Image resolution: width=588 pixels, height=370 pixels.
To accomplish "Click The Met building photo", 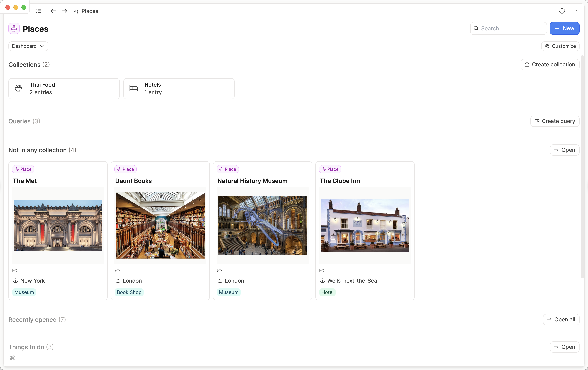I will click(x=58, y=225).
